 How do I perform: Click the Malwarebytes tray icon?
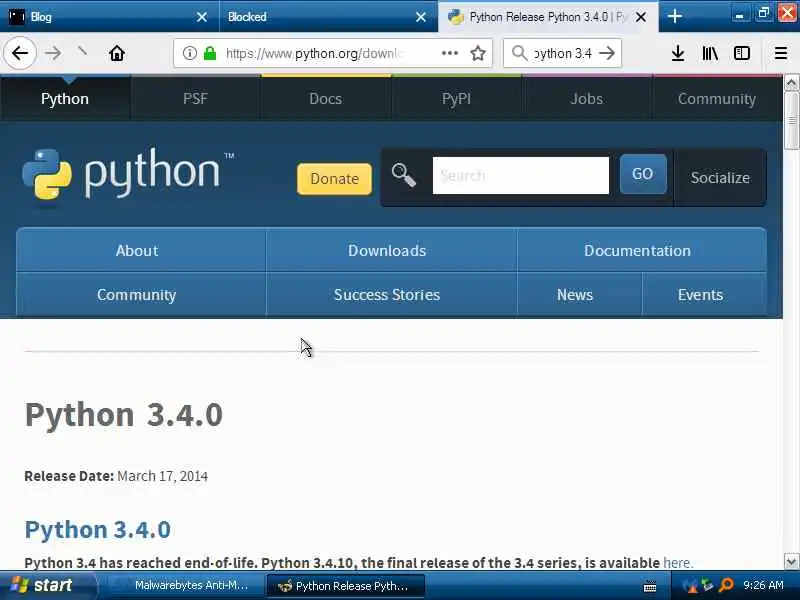pyautogui.click(x=689, y=585)
